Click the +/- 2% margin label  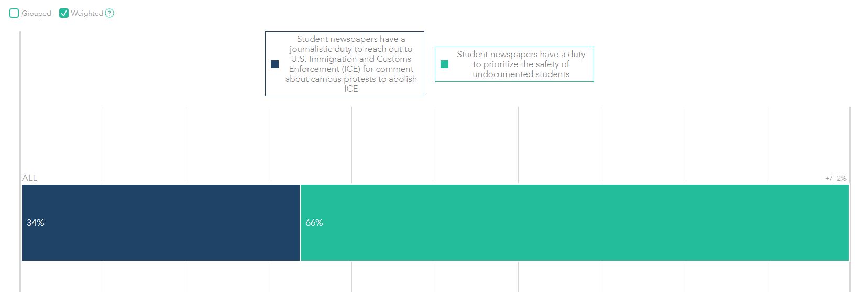pyautogui.click(x=836, y=178)
